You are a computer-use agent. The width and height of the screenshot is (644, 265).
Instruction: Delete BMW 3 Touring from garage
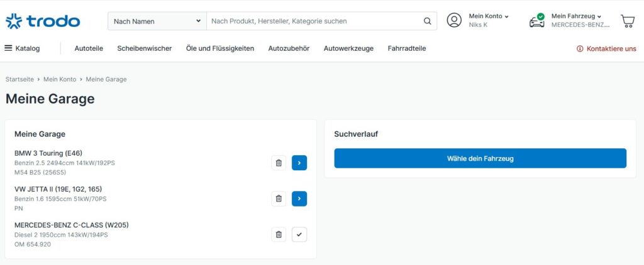pos(279,163)
